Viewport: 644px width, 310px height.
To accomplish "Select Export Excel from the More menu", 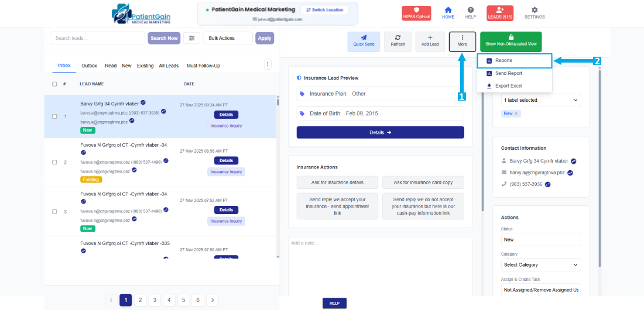I will [x=514, y=86].
